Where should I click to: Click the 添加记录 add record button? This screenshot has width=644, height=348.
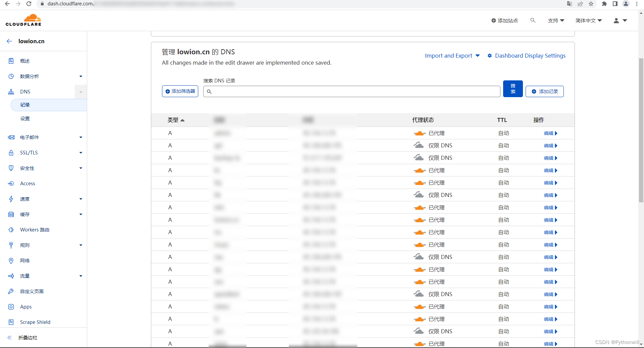tap(545, 91)
